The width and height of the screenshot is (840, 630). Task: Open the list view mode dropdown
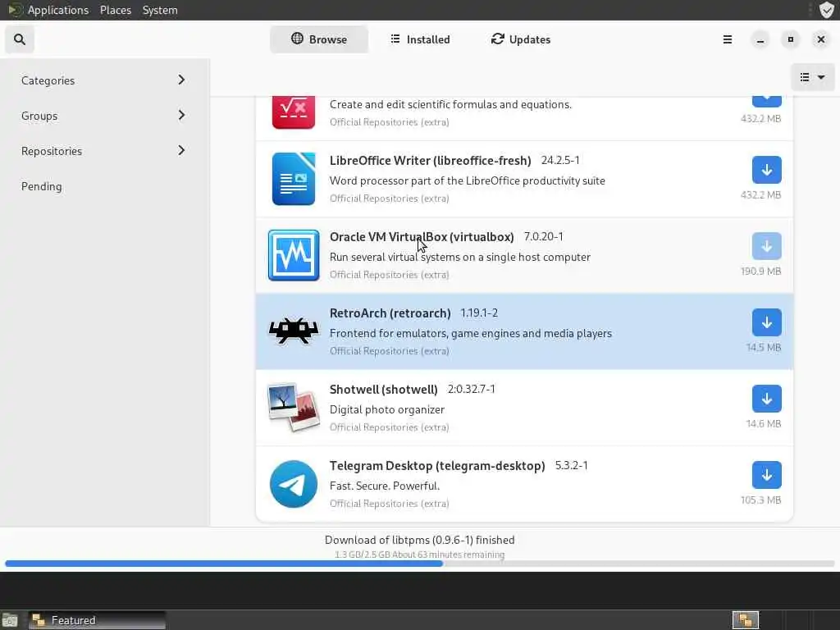(813, 77)
